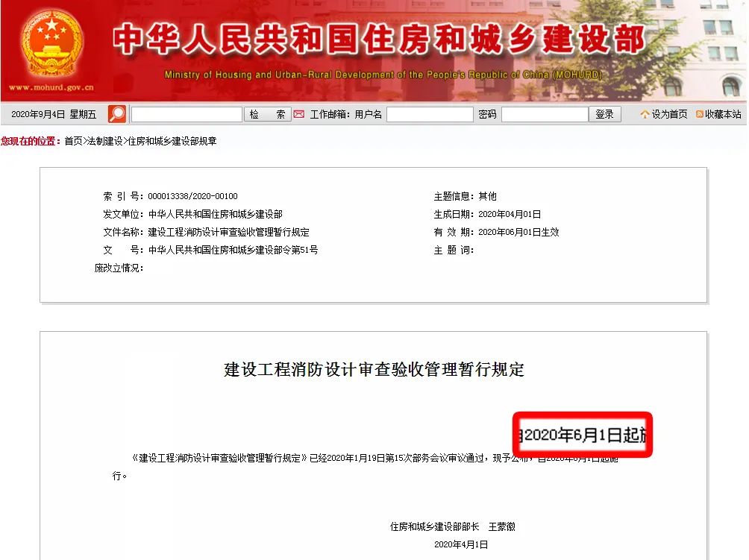Open the 住房和城乡建设部规章 breadcrumb link

pyautogui.click(x=172, y=141)
